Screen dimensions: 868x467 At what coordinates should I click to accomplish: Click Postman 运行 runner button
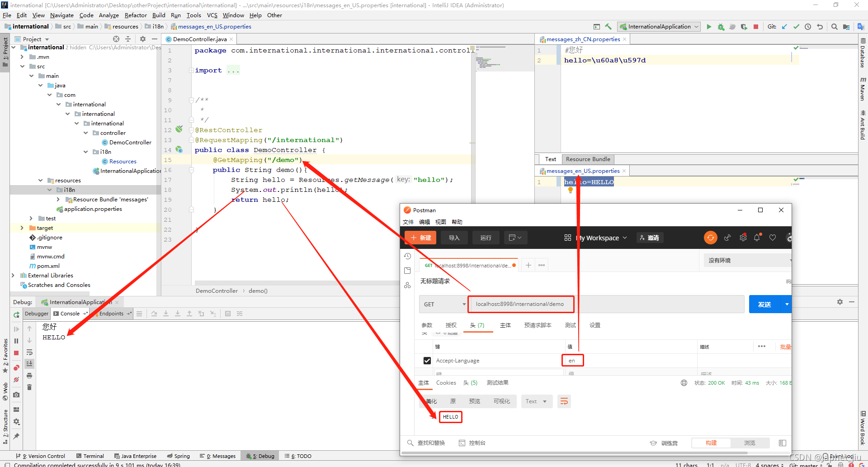[x=486, y=238]
